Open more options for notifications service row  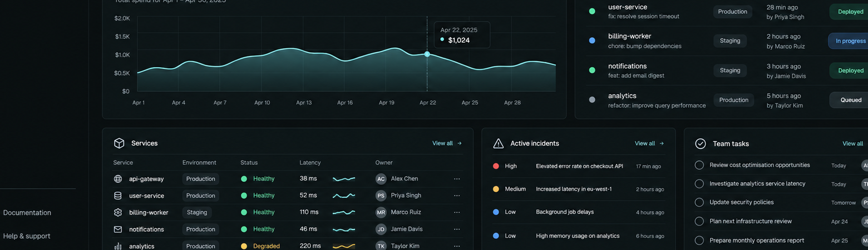click(x=457, y=229)
